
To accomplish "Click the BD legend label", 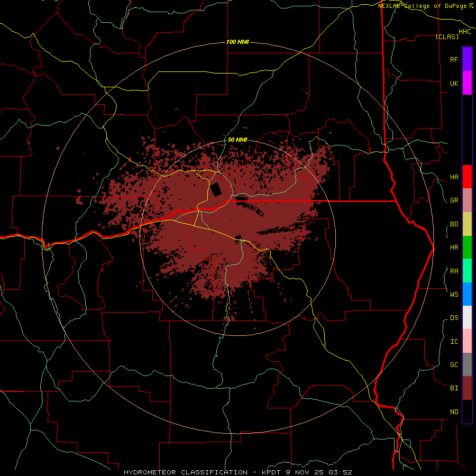I will (x=454, y=224).
